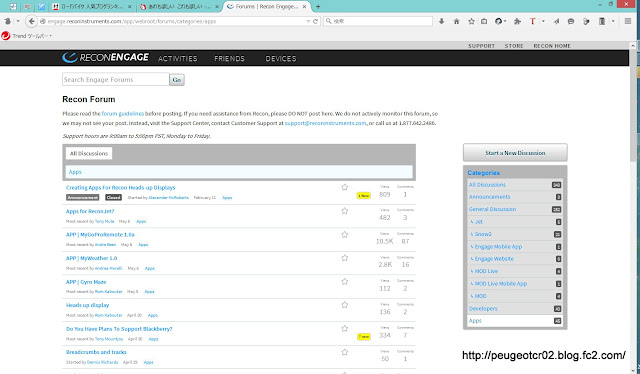Open dropdown at far right of toolbar icons

613,21
